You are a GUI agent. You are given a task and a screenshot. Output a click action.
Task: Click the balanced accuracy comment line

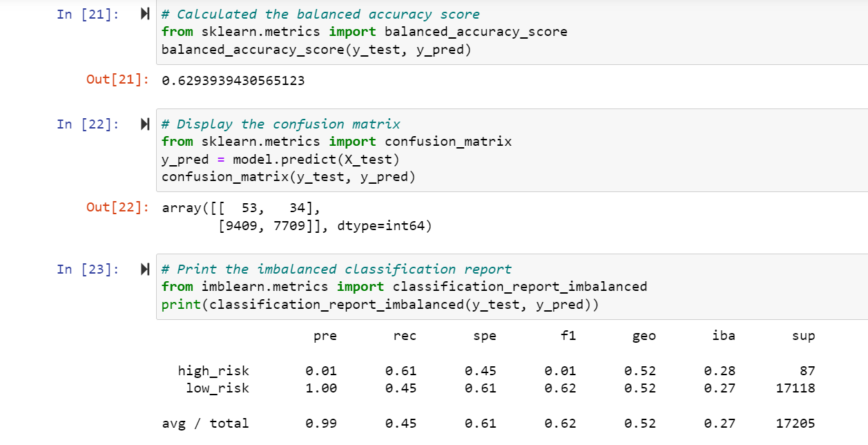coord(320,15)
